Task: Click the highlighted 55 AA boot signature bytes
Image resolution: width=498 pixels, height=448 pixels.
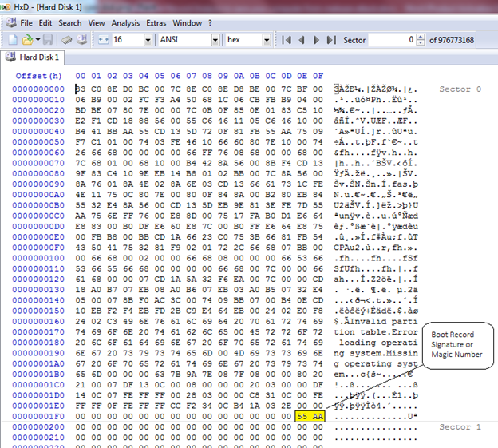Action: tap(310, 416)
